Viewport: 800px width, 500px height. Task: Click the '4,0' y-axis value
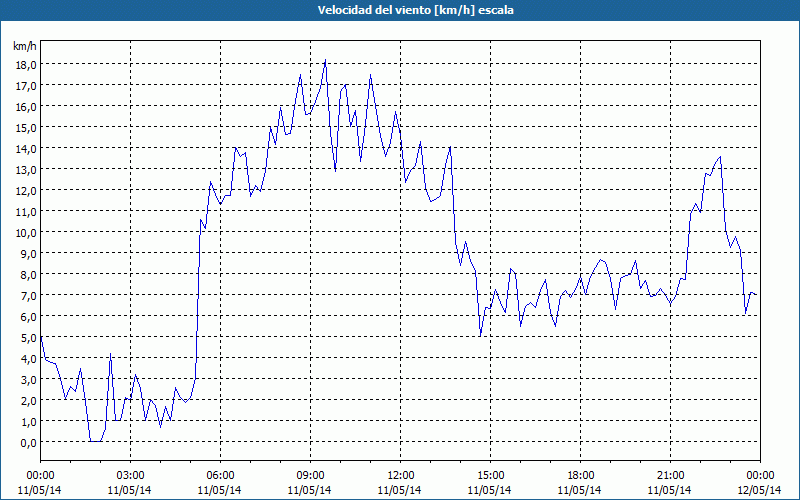point(30,358)
